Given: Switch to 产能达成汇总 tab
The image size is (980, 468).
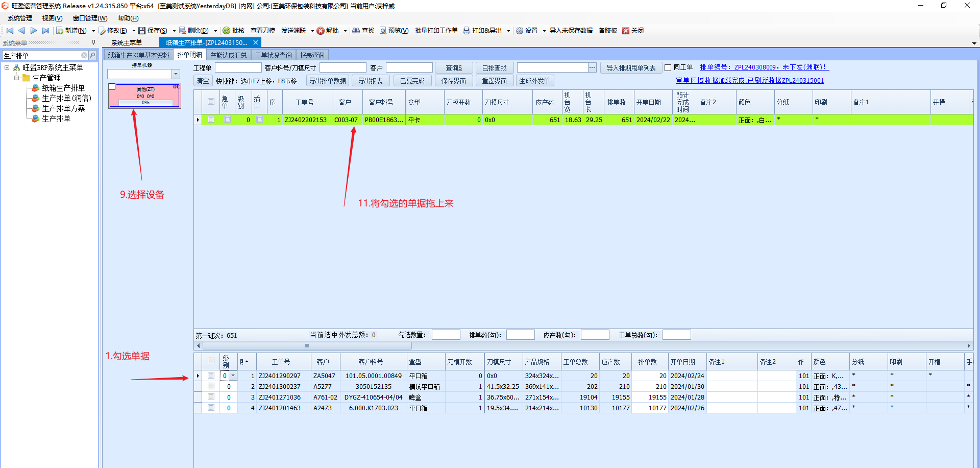Looking at the screenshot, I should 228,55.
